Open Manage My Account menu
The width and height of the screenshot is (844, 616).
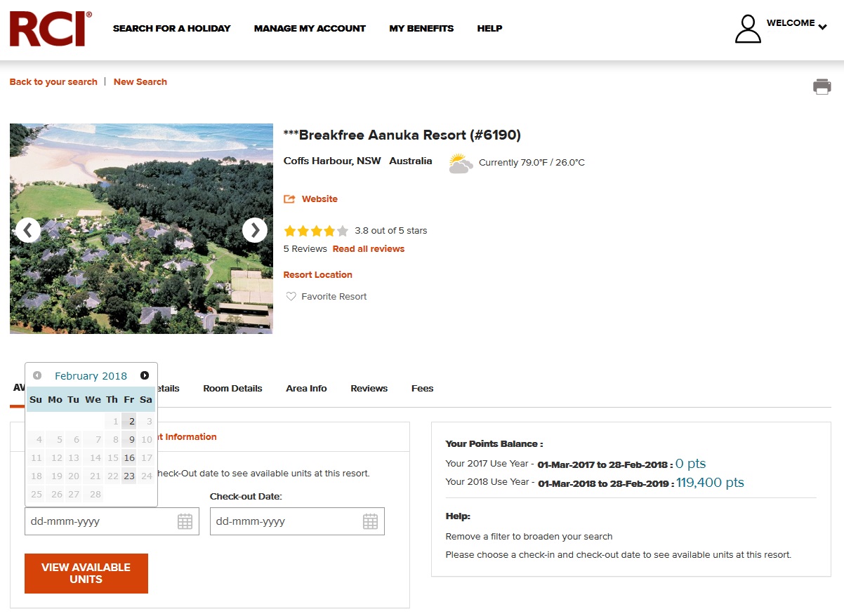pyautogui.click(x=310, y=29)
